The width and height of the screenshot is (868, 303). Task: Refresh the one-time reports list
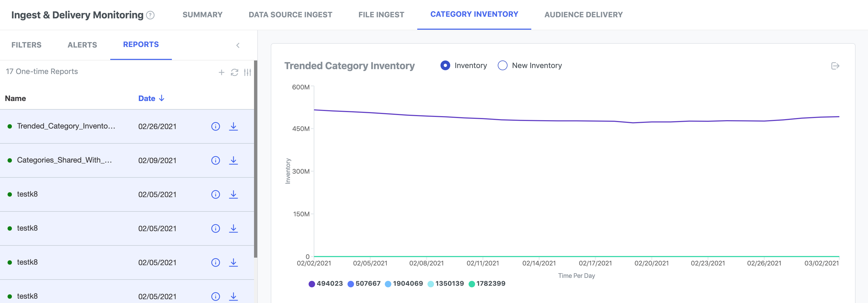(x=235, y=72)
